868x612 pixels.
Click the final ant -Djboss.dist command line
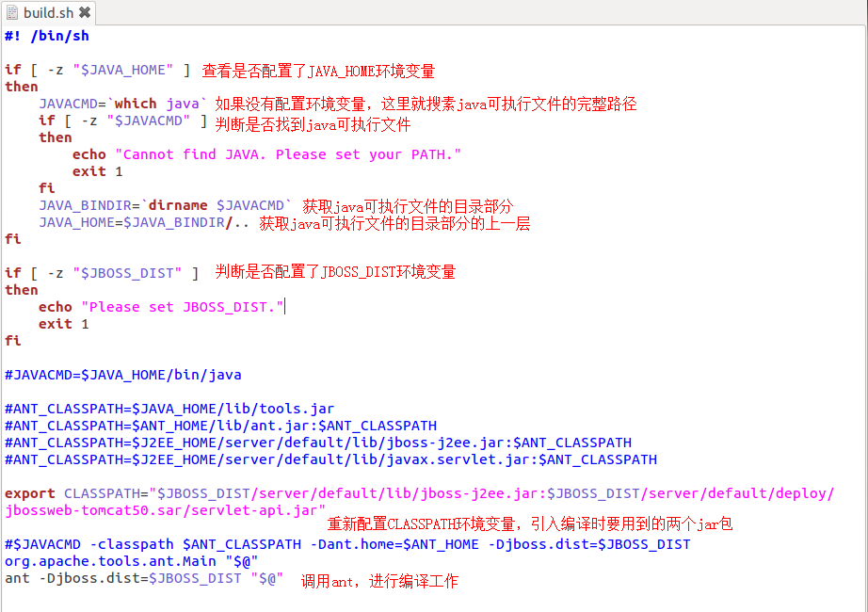click(x=143, y=578)
